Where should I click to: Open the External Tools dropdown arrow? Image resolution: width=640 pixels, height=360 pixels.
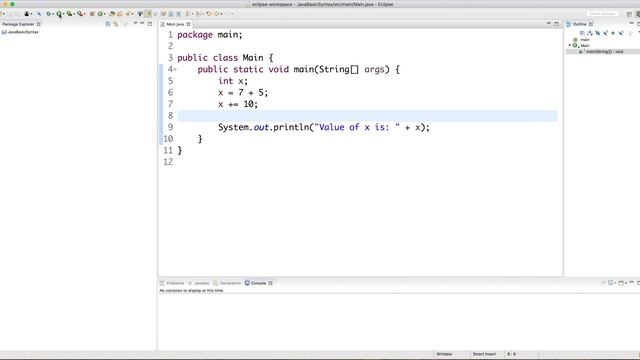click(x=85, y=14)
